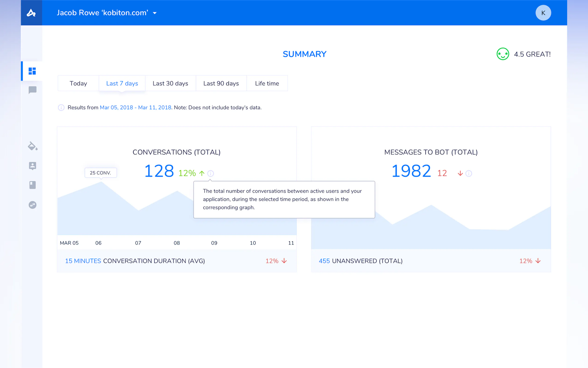Click info icon next to messages total
This screenshot has height=368, width=588.
coord(469,173)
